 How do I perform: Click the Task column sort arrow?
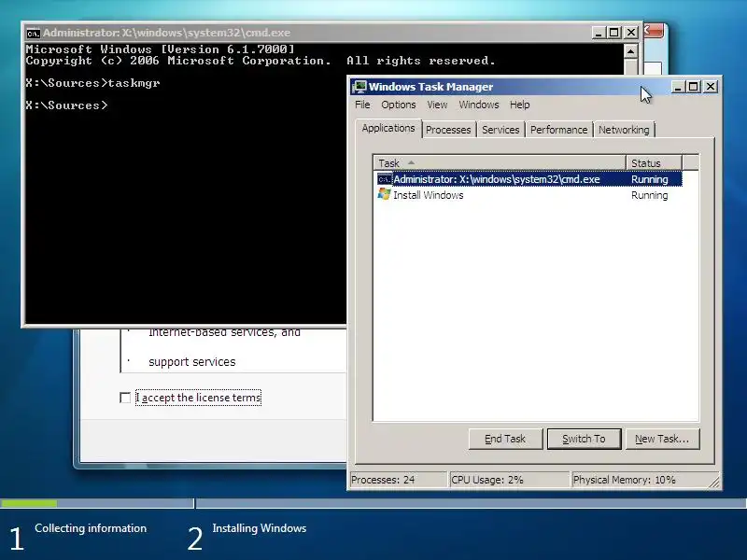click(x=411, y=162)
